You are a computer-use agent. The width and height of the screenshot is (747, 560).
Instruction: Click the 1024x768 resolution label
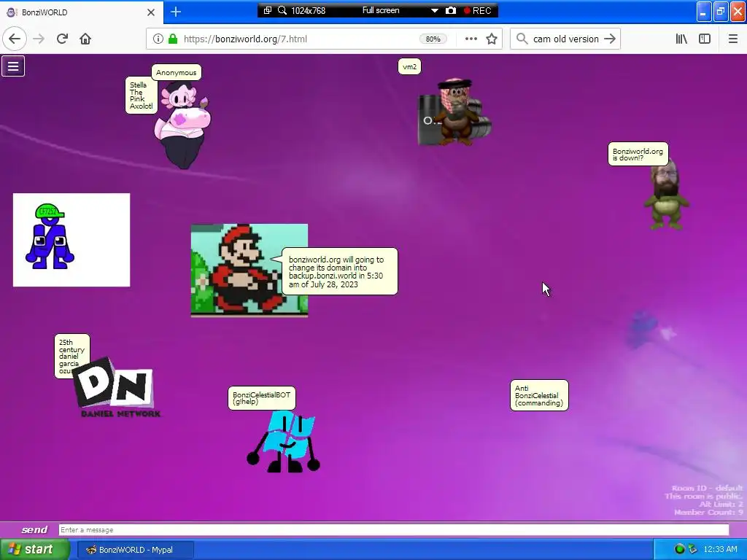pos(309,10)
